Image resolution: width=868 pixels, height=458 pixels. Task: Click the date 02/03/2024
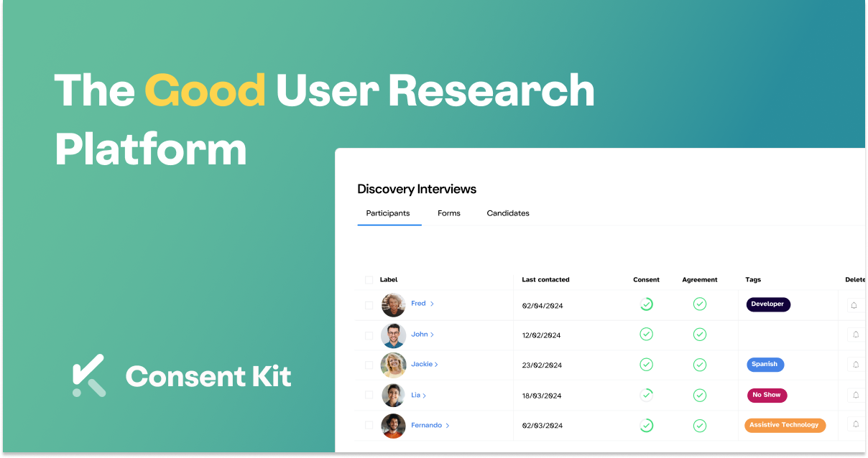tap(542, 426)
